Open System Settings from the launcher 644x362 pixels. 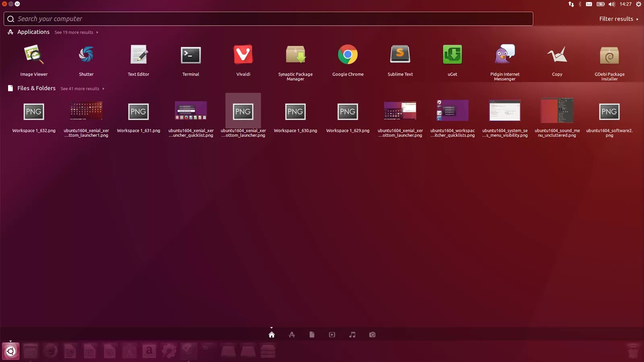click(x=169, y=352)
